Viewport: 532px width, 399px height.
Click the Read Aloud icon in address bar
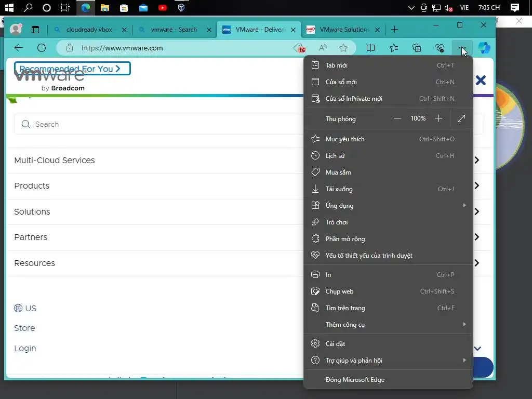tap(323, 48)
